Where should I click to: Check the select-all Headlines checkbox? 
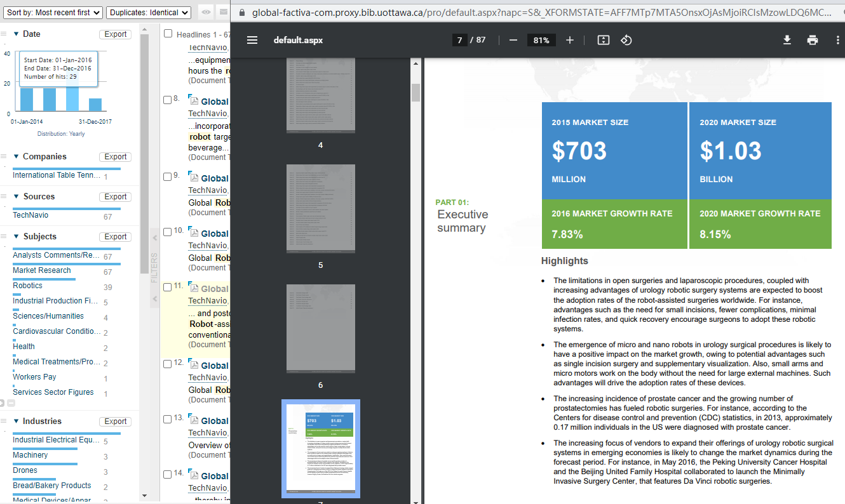click(x=168, y=34)
